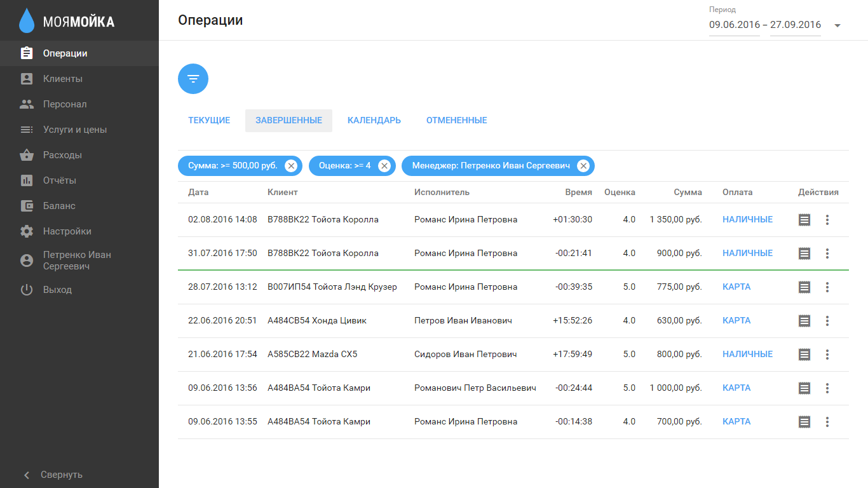Open Настройки gear in sidebar
Image resolution: width=868 pixels, height=488 pixels.
tap(27, 231)
